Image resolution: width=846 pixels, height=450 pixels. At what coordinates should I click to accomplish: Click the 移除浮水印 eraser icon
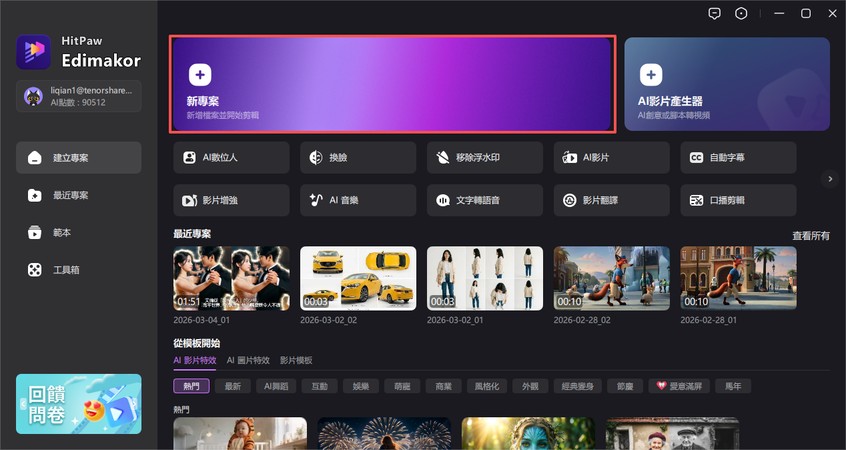(x=443, y=158)
